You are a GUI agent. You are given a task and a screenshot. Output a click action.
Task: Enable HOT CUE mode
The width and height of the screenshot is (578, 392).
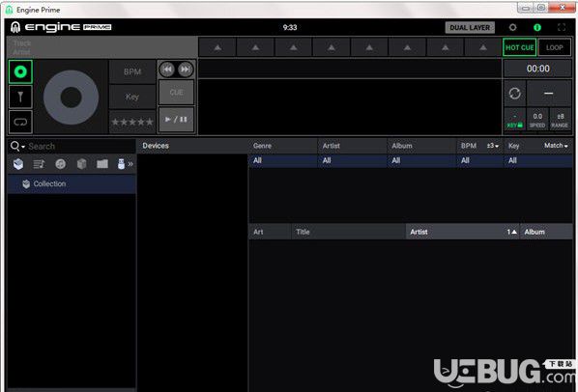point(519,47)
